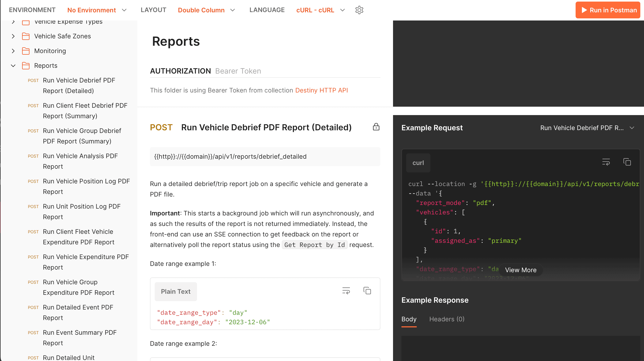Switch to the Headers (0) tab
The image size is (644, 361).
click(447, 319)
